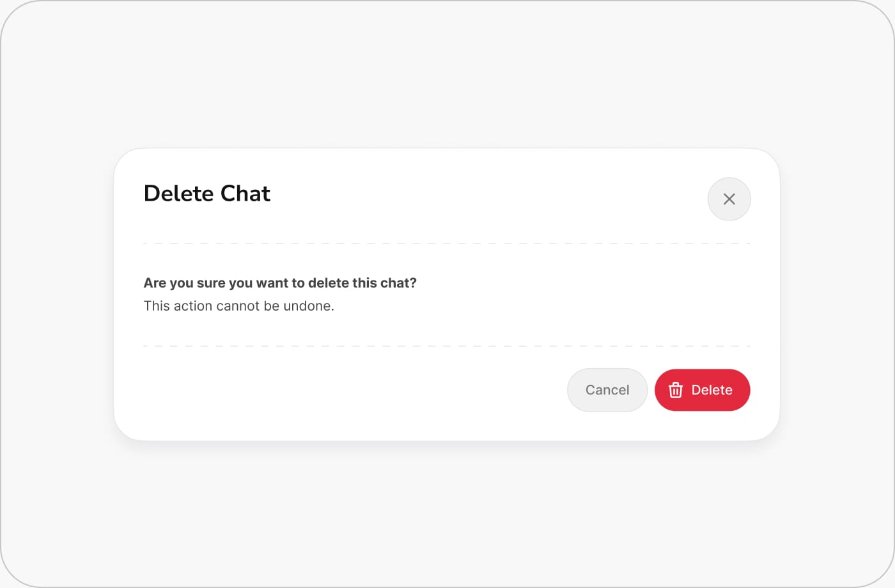Click "delete this chat?" in bold question

362,283
